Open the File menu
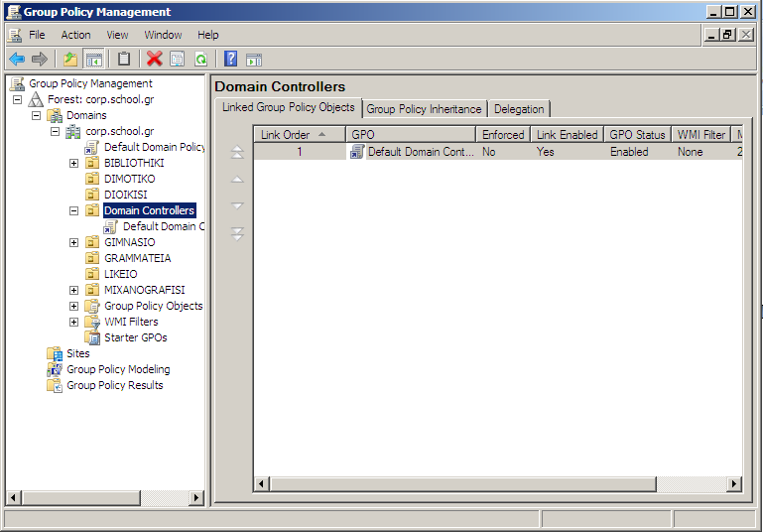 pyautogui.click(x=37, y=35)
